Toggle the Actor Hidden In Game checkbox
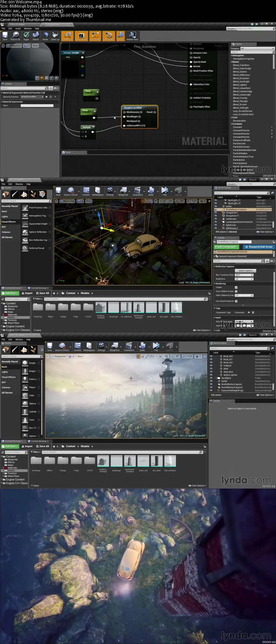 pyautogui.click(x=236, y=291)
